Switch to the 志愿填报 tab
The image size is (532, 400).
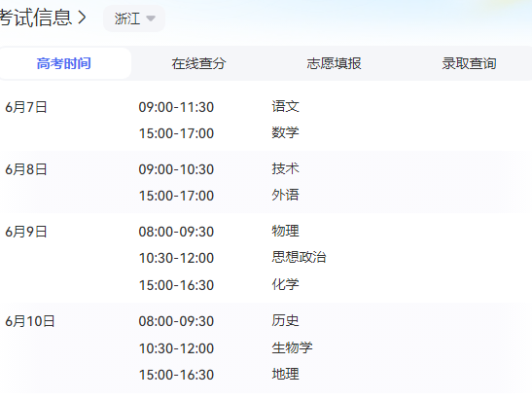[334, 63]
